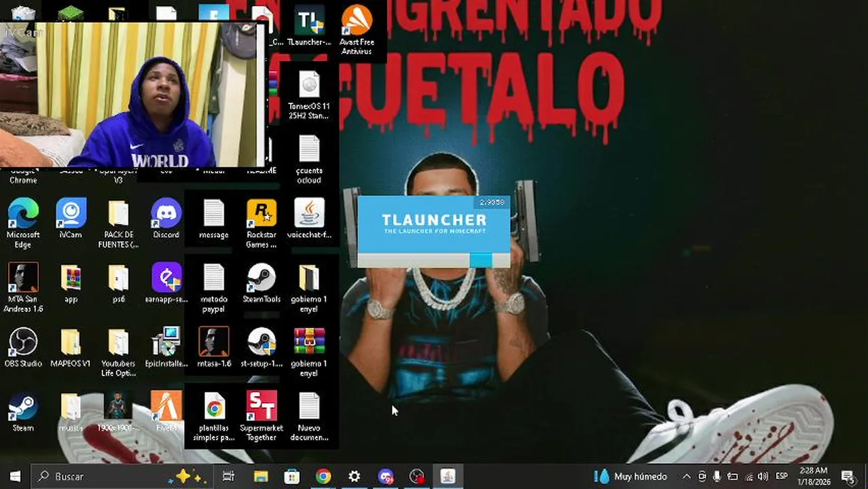The width and height of the screenshot is (868, 489).
Task: Launch MTA San Andreas 1.6 shortcut
Action: tap(23, 288)
